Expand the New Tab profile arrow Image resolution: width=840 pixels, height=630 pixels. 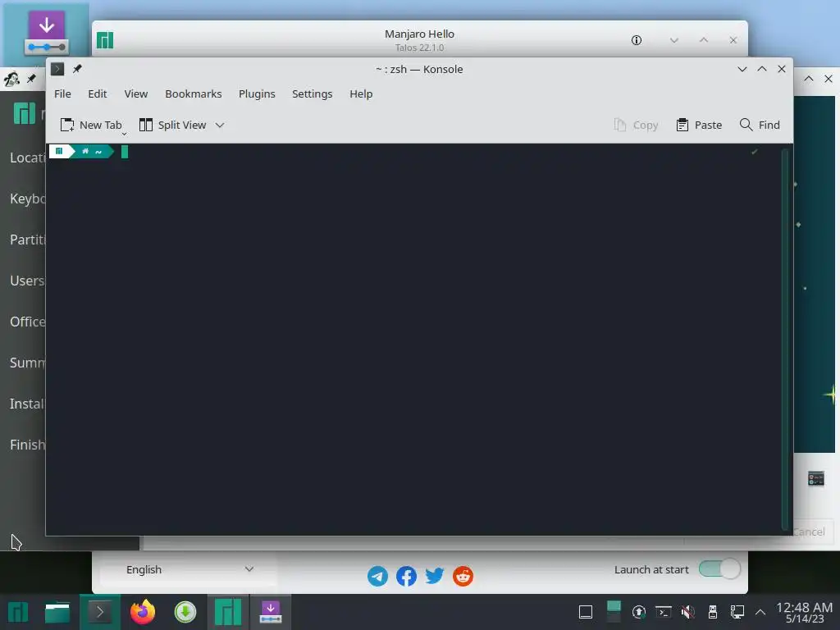[125, 134]
